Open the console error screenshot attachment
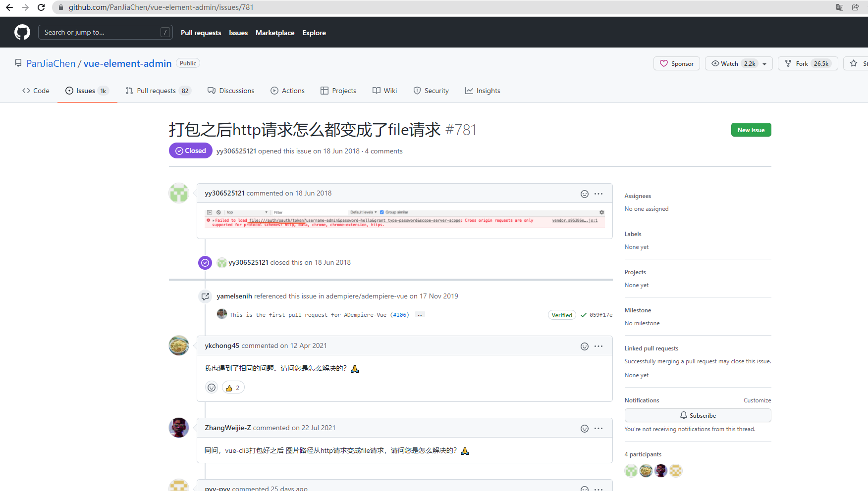 [x=405, y=218]
